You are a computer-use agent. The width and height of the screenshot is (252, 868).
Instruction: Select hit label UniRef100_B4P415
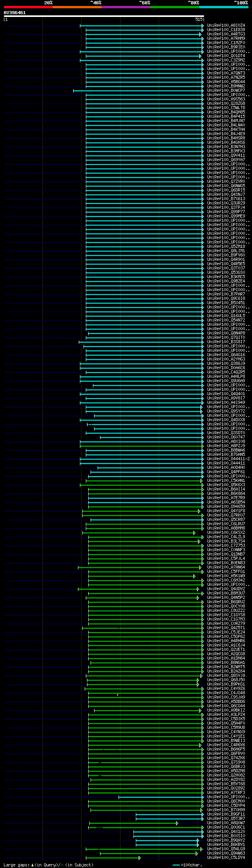click(x=226, y=117)
